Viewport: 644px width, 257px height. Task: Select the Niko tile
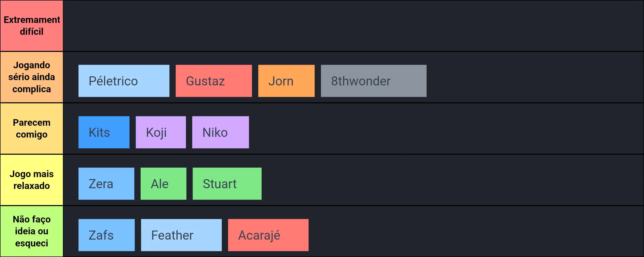pos(220,132)
